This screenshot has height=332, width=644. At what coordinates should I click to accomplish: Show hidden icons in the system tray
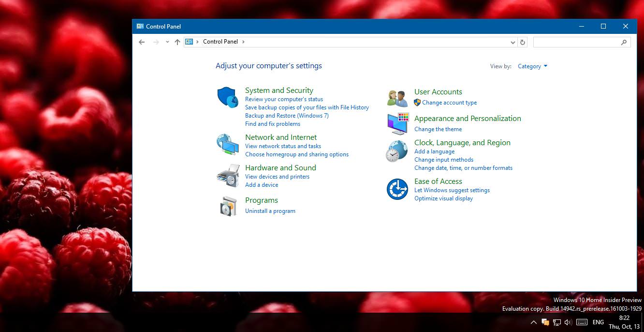(x=533, y=322)
